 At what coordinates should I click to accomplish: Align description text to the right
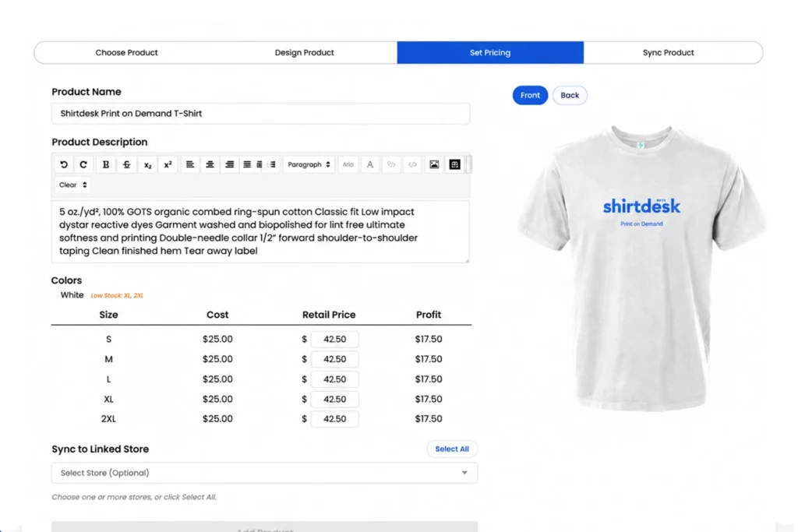coord(230,164)
